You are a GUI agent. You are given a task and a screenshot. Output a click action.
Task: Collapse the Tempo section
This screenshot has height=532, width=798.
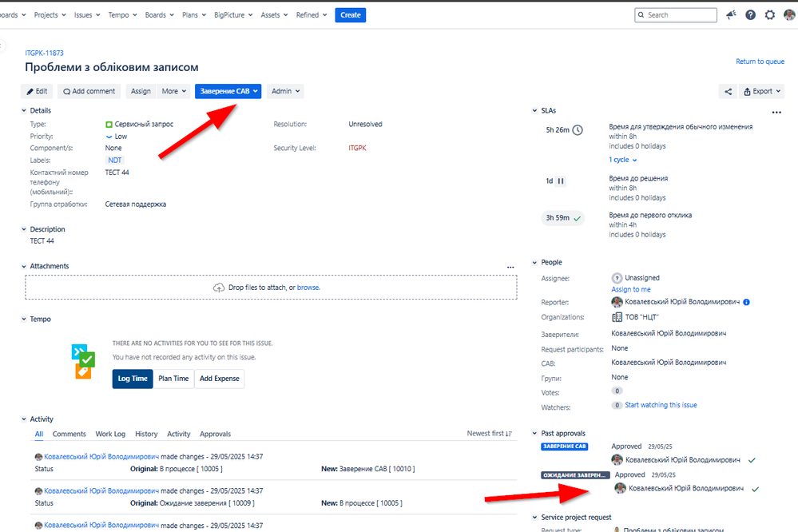(23, 320)
